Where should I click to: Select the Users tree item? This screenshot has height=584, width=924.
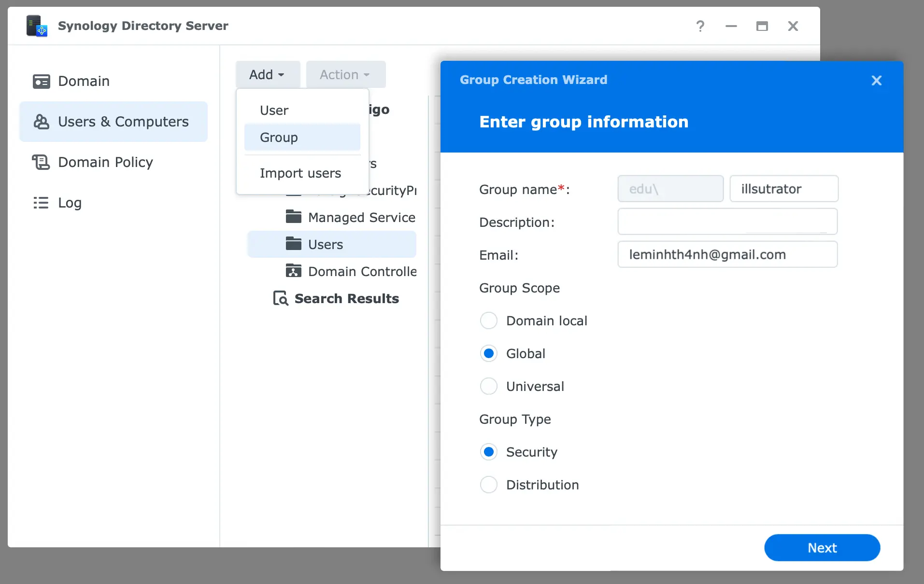pyautogui.click(x=332, y=244)
